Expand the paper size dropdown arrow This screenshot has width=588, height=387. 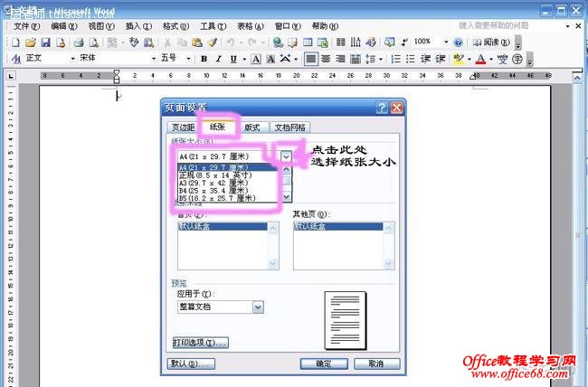(287, 156)
